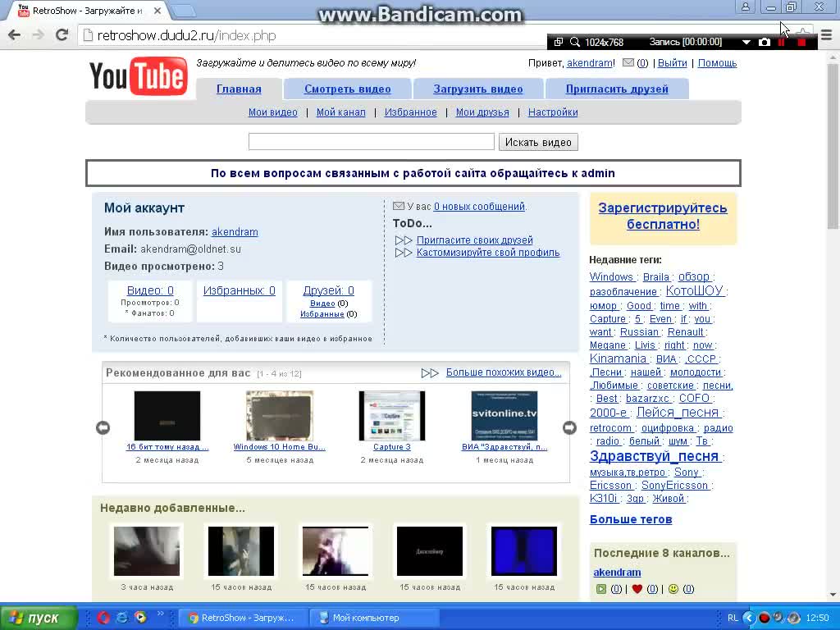
Task: Click the Лейся_песня tag
Action: [x=677, y=413]
